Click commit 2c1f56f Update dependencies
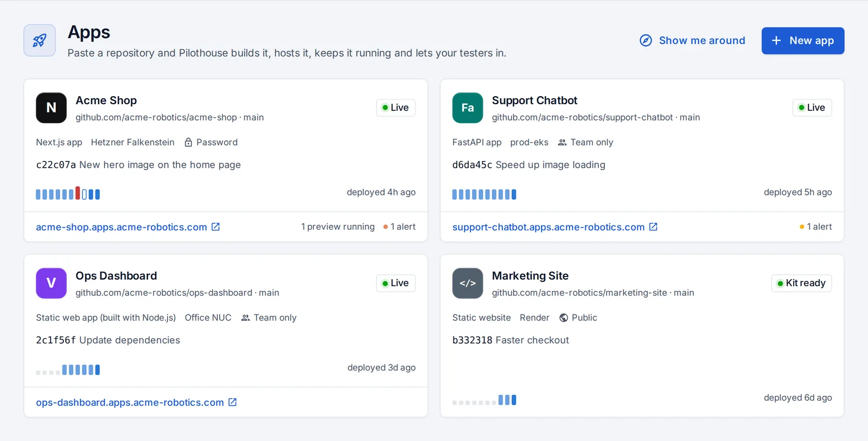The image size is (868, 441). click(x=108, y=340)
